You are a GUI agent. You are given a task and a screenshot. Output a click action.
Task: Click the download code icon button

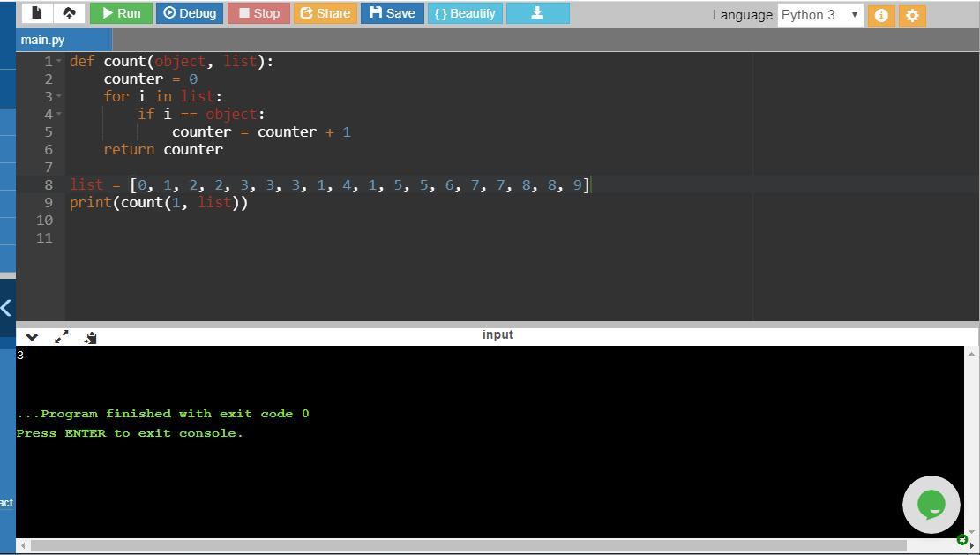tap(537, 13)
